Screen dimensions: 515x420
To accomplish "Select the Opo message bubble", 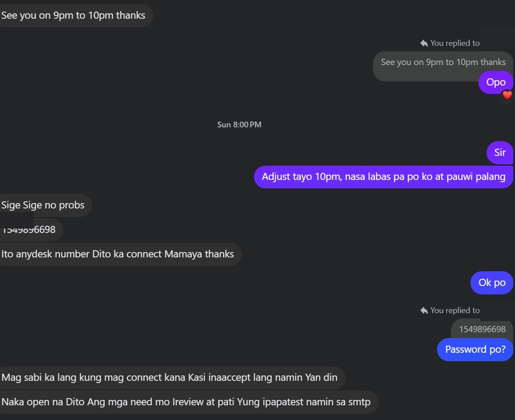I will point(495,82).
